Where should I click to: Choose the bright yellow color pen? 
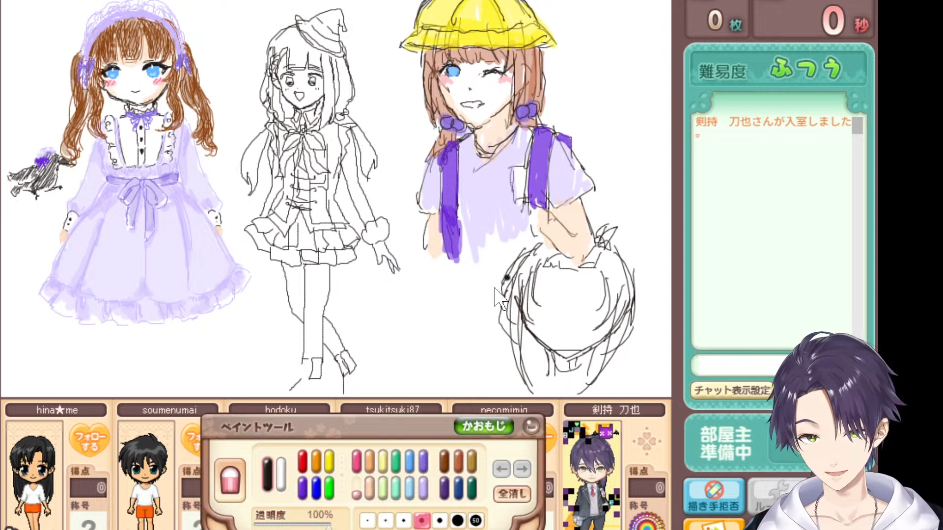pos(329,461)
